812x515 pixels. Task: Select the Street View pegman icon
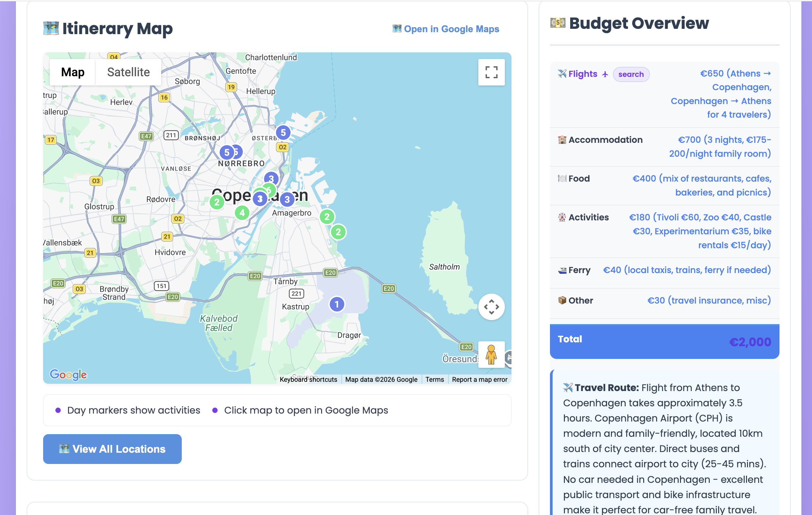pyautogui.click(x=491, y=354)
